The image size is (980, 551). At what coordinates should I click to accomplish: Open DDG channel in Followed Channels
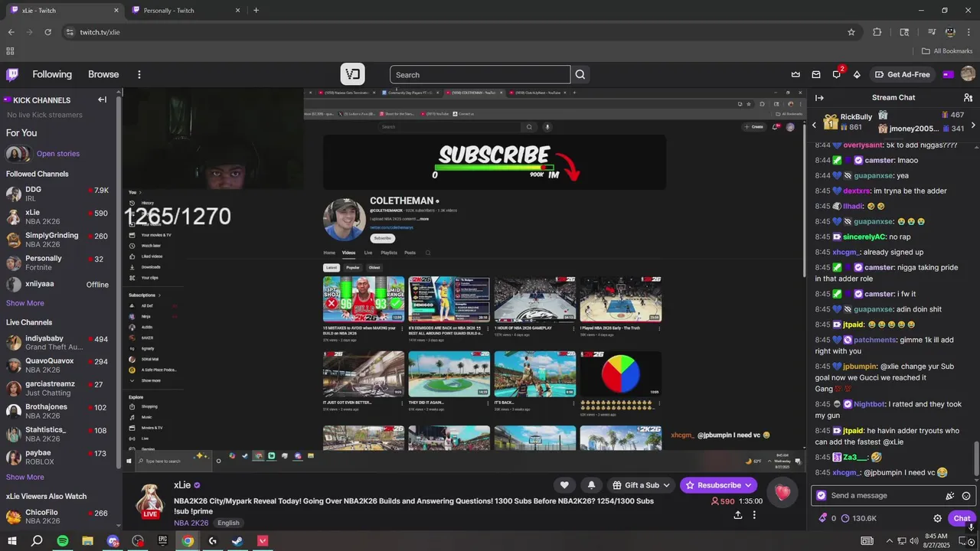tap(58, 194)
